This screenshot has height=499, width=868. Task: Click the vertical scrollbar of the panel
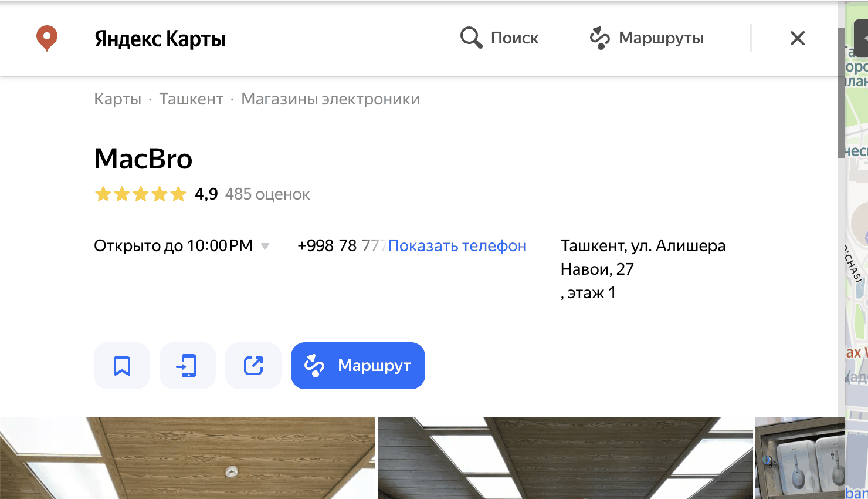[x=840, y=92]
